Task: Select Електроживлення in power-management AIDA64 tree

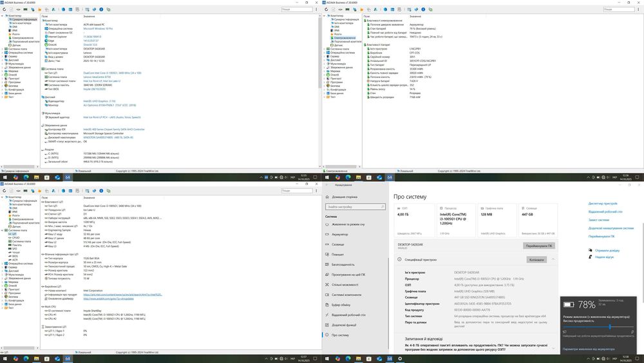Action: click(x=344, y=38)
